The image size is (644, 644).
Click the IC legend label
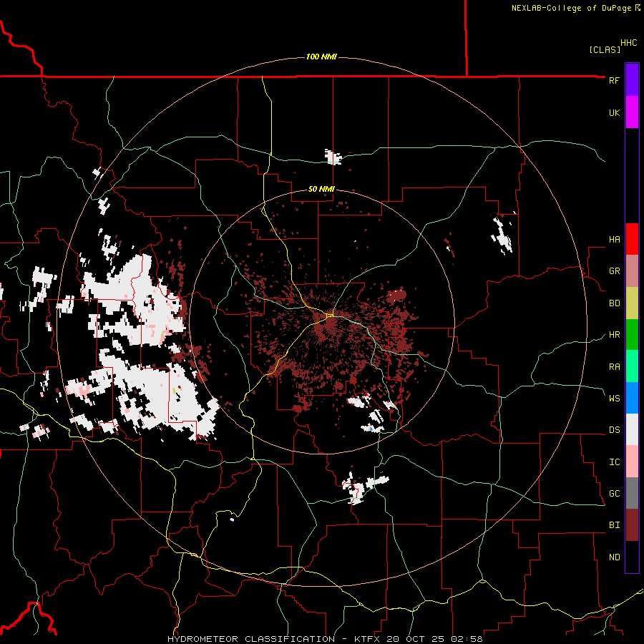[614, 462]
